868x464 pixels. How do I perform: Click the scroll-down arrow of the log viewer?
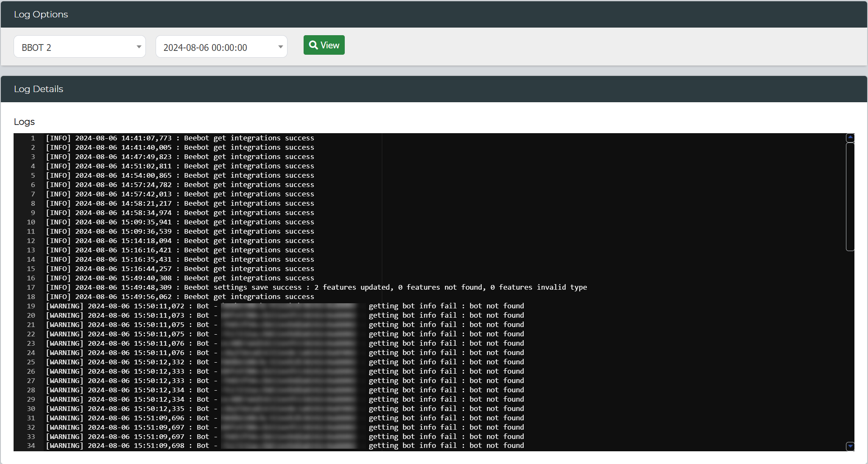850,446
